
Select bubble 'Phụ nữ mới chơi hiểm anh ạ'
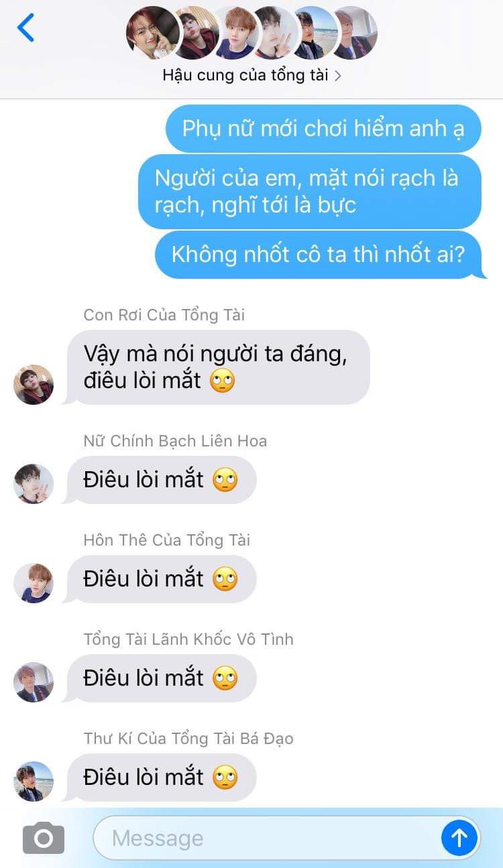pos(323,128)
